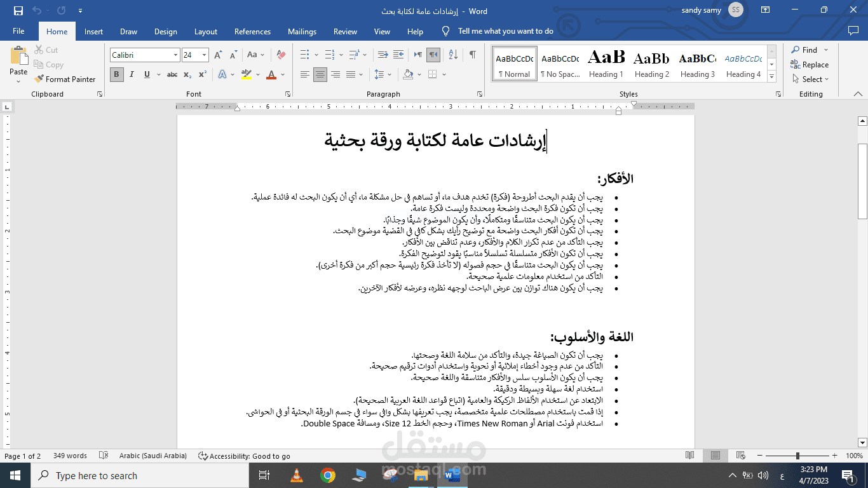Image resolution: width=868 pixels, height=488 pixels.
Task: Open the word count showing 349 words
Action: click(x=71, y=456)
